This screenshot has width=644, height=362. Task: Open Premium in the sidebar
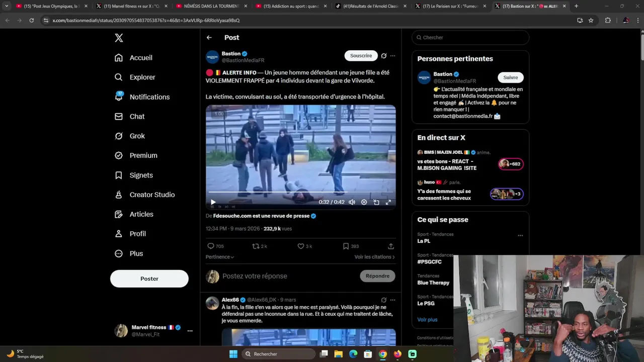click(x=136, y=156)
